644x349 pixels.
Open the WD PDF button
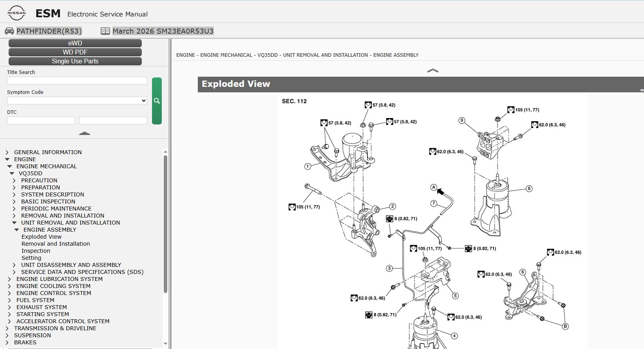coord(75,52)
